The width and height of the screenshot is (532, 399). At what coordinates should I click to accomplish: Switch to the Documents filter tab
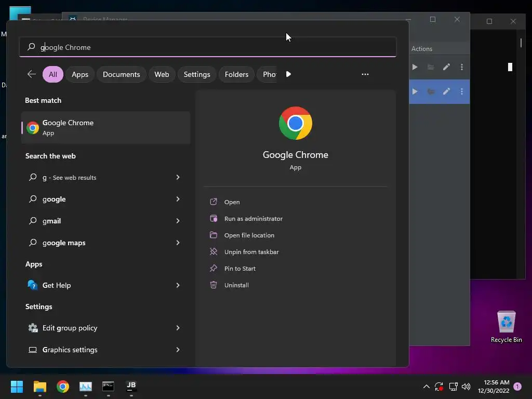pyautogui.click(x=121, y=74)
